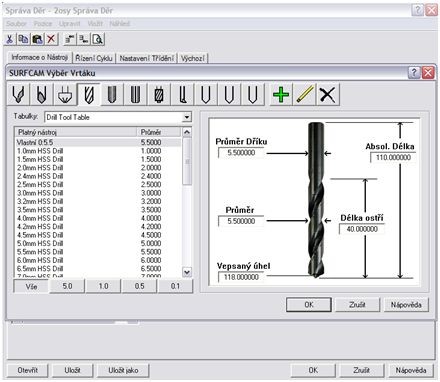
Task: Toggle the 5.0 increment filter button
Action: click(x=67, y=286)
